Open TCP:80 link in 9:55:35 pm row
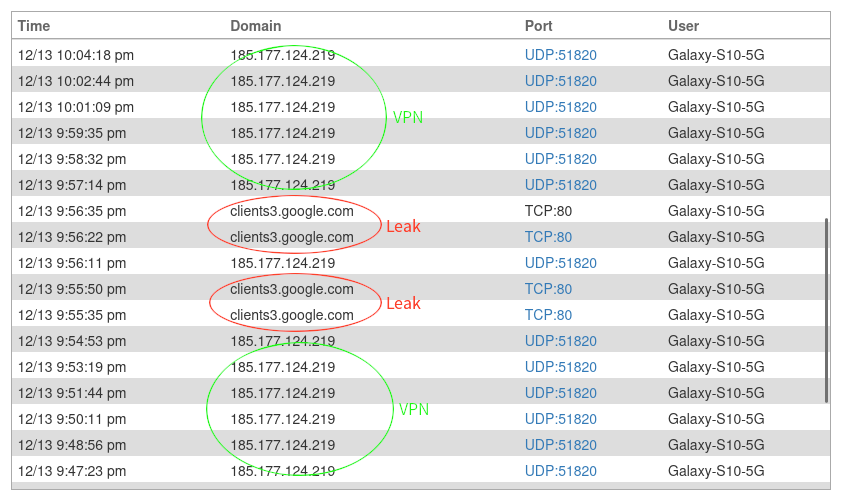This screenshot has height=501, width=845. [548, 315]
